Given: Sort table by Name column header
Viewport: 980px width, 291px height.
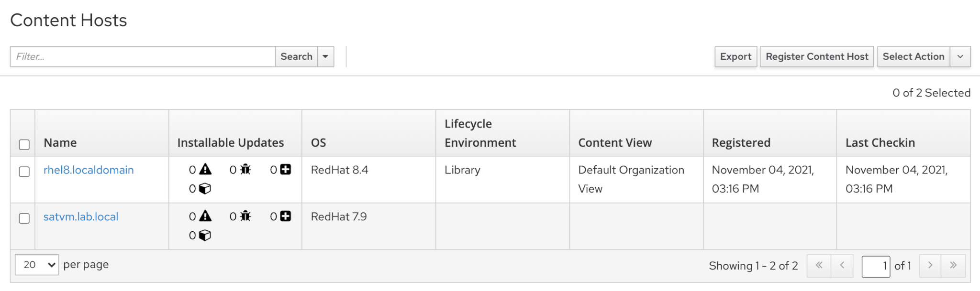Looking at the screenshot, I should pyautogui.click(x=60, y=143).
